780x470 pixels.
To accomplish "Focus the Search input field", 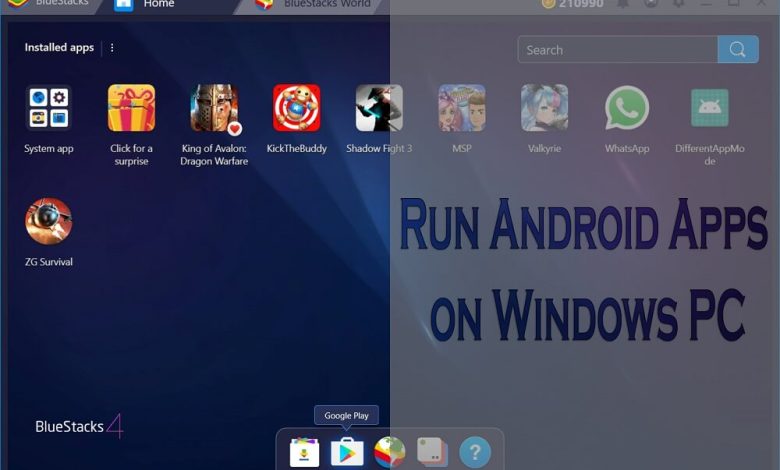I will pos(617,49).
